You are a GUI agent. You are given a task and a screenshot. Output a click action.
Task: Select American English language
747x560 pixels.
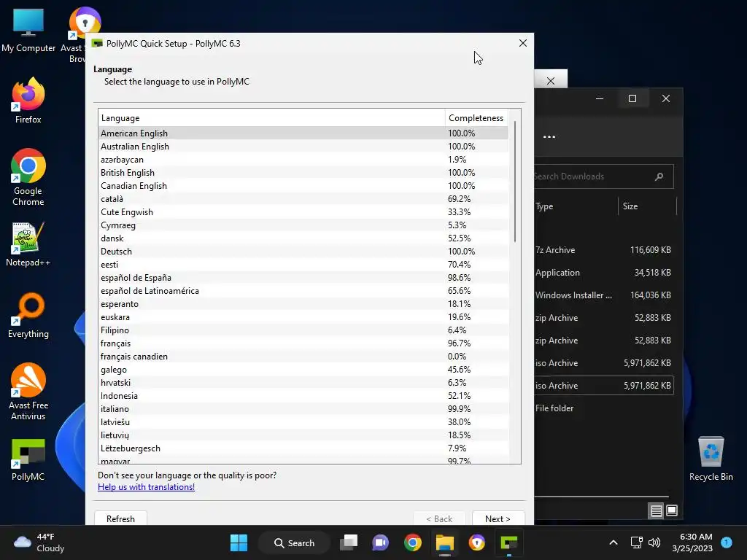click(303, 133)
